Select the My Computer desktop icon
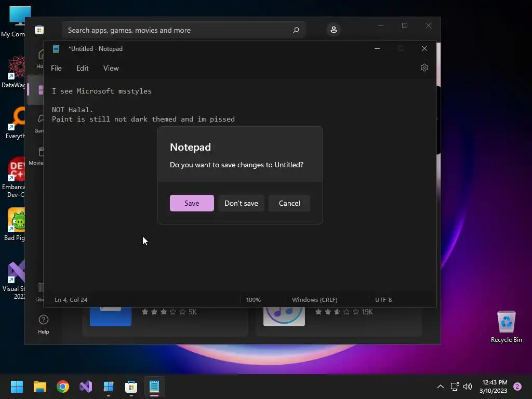Screen dimensions: 532x399 pyautogui.click(x=12, y=22)
